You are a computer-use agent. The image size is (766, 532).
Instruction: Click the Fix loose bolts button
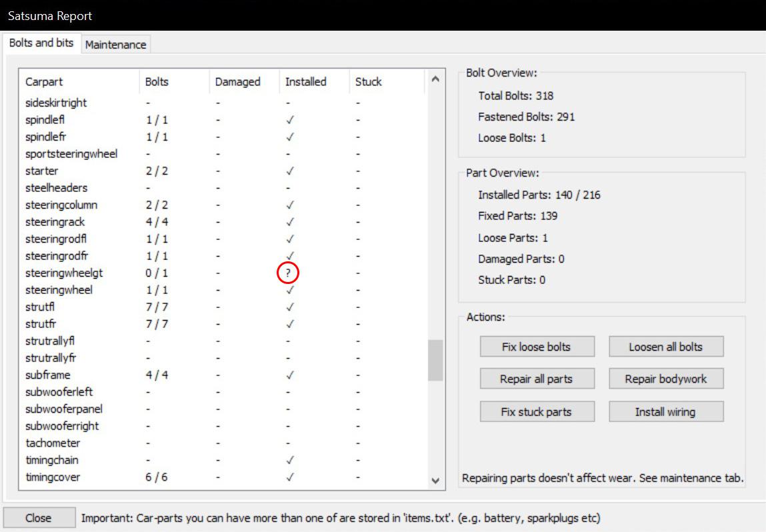coord(537,347)
